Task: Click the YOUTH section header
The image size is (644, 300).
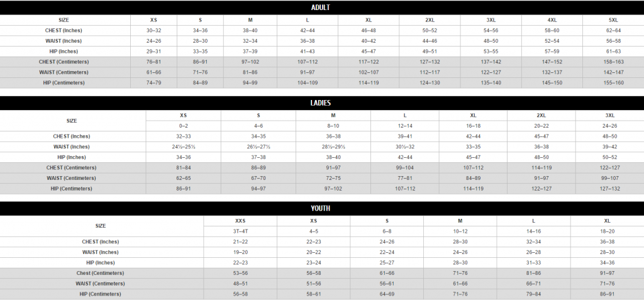Action: [320, 208]
